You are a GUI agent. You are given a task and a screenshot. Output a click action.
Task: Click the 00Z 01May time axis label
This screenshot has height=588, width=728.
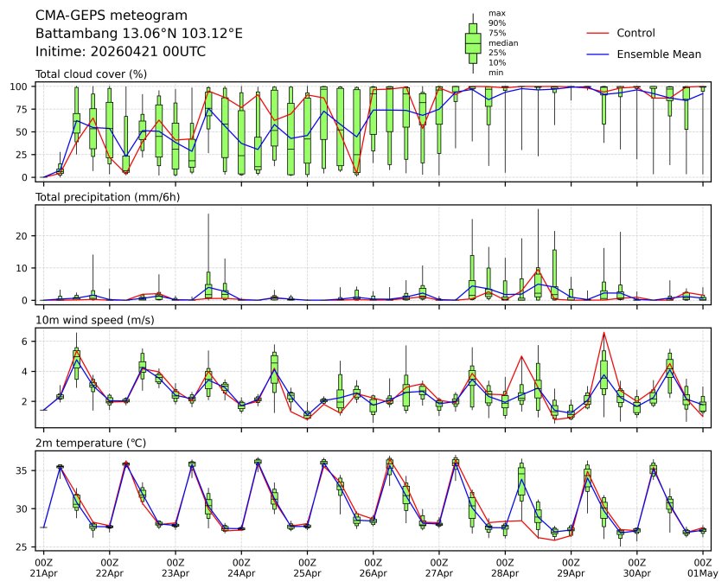click(702, 567)
